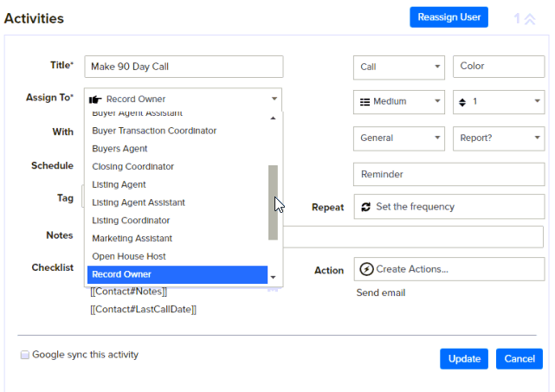
Task: Click the dropdown list scroll-down arrow
Action: click(274, 278)
